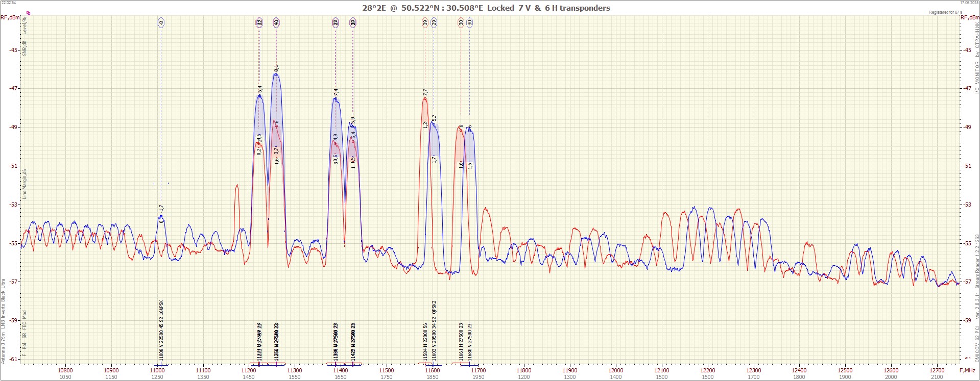Select the blue 30 marker oval at 11680 MHz
Image resolution: width=980 pixels, height=381 pixels.
point(469,22)
